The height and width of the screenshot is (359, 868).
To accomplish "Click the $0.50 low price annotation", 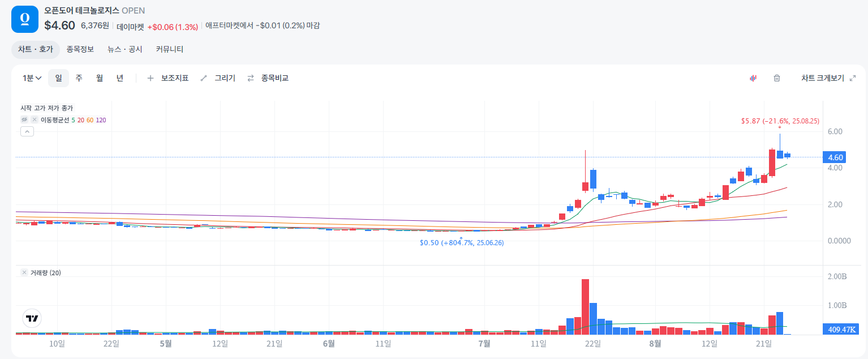I will 462,243.
